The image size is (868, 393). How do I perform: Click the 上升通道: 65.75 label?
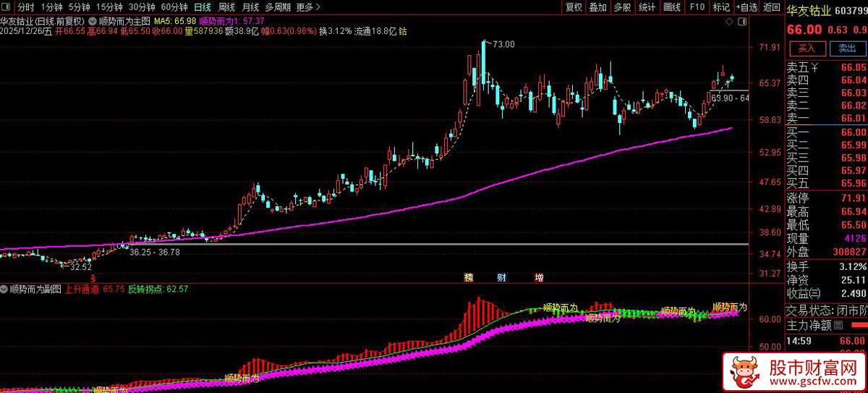pos(95,289)
